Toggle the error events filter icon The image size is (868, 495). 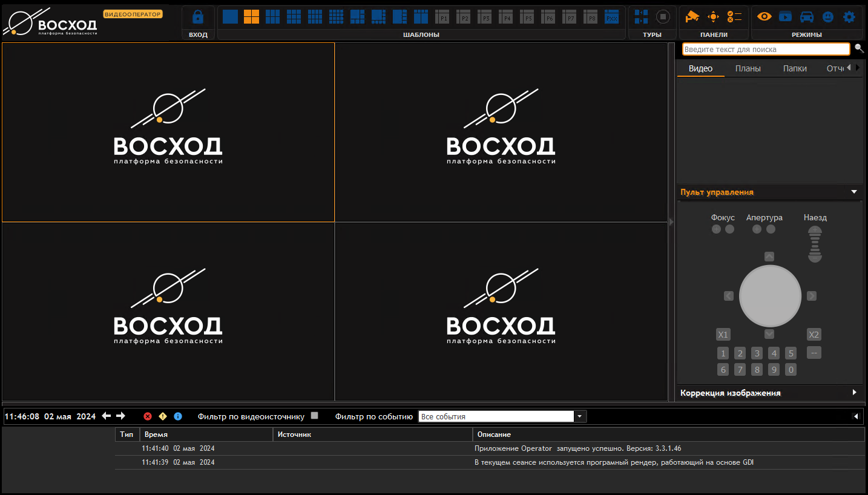pos(147,416)
